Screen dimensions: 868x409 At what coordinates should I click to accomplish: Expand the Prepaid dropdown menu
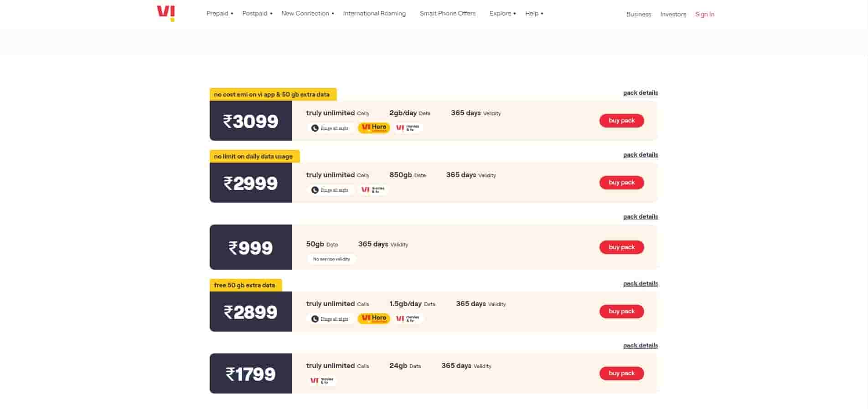[x=219, y=14]
